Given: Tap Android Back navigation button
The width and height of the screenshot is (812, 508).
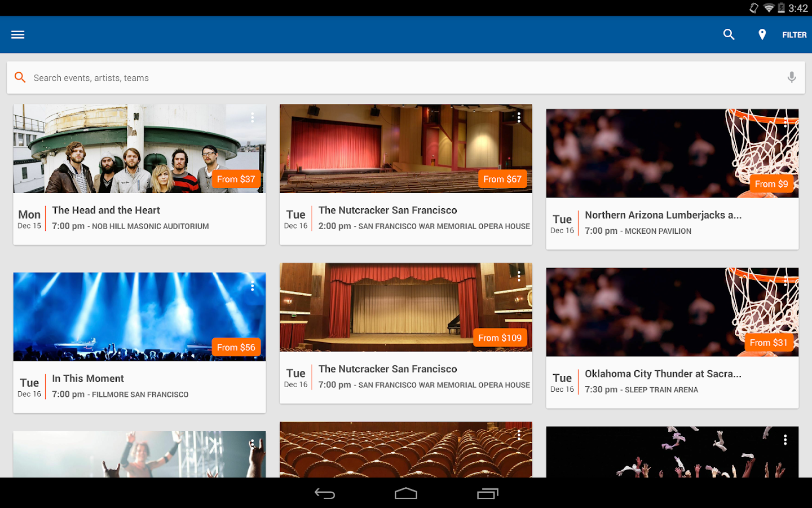Looking at the screenshot, I should pyautogui.click(x=324, y=493).
